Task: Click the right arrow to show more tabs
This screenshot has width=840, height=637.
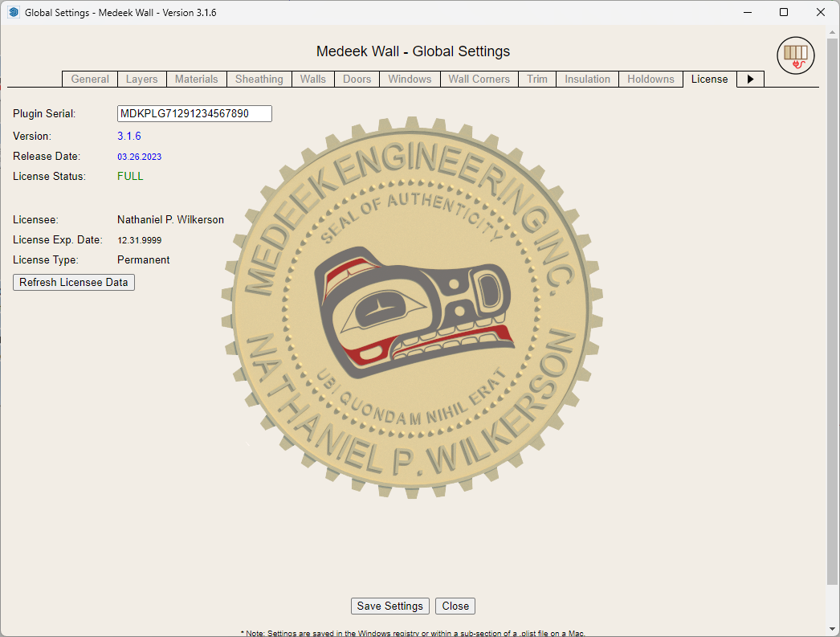Action: (x=750, y=79)
